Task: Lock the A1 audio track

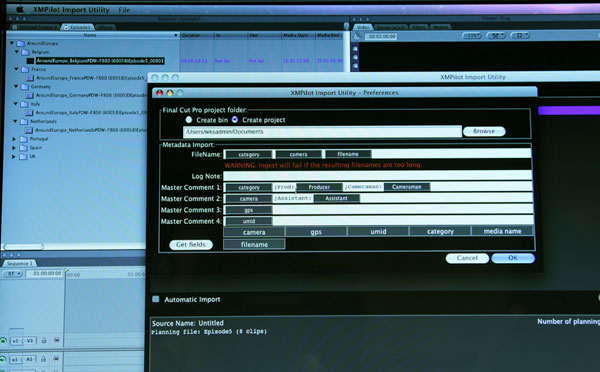Action: (43, 359)
